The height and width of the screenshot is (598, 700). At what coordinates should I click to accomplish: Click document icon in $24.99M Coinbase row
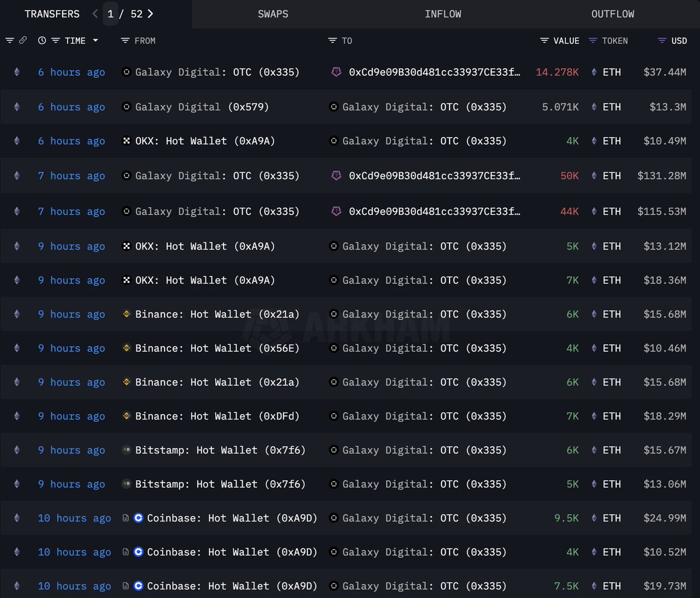point(125,517)
